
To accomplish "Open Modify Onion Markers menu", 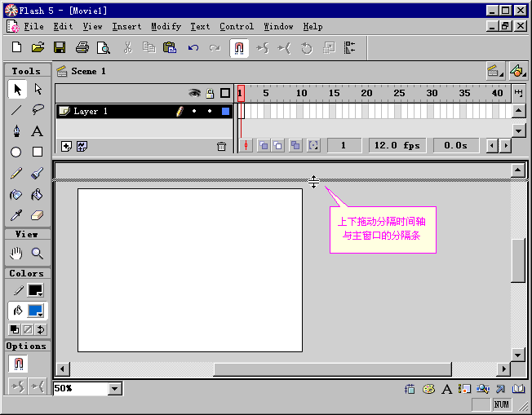I will 313,146.
